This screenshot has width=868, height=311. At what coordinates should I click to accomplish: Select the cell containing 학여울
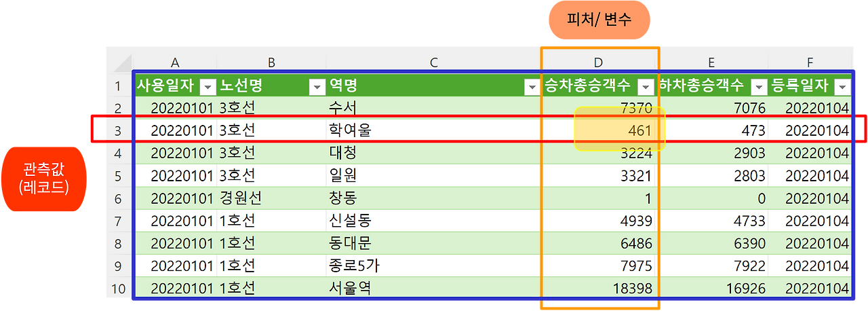tap(433, 130)
